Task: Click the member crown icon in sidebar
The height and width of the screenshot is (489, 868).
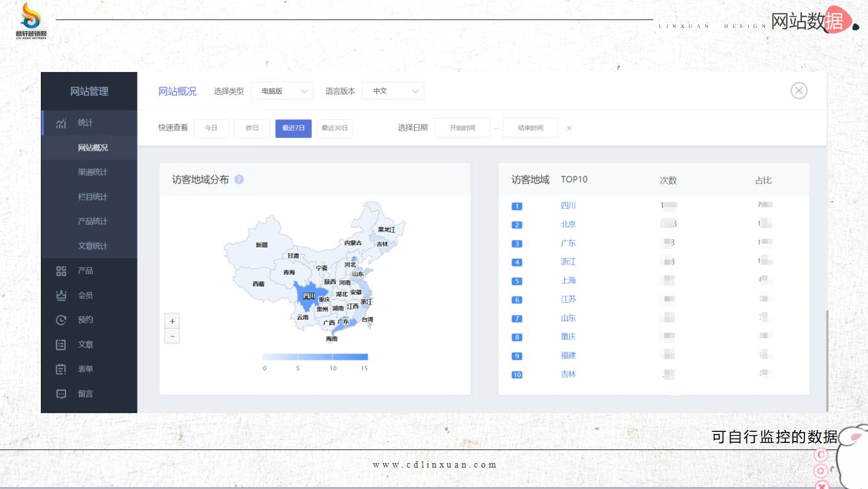Action: coord(61,296)
